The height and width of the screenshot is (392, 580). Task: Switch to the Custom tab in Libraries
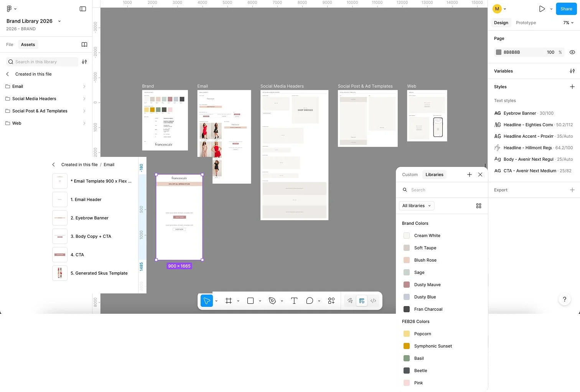point(410,175)
